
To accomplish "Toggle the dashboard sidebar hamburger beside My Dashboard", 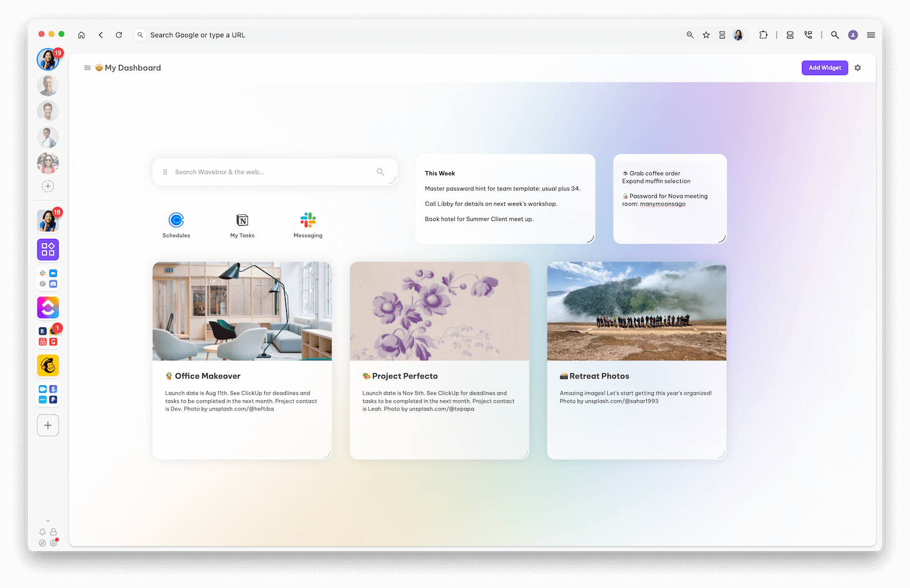I will coord(87,68).
